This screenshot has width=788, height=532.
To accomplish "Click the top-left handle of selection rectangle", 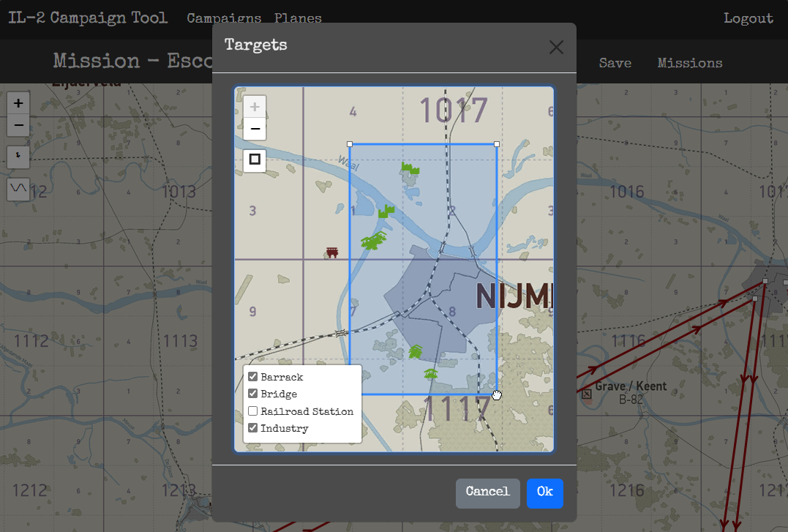I will [350, 144].
